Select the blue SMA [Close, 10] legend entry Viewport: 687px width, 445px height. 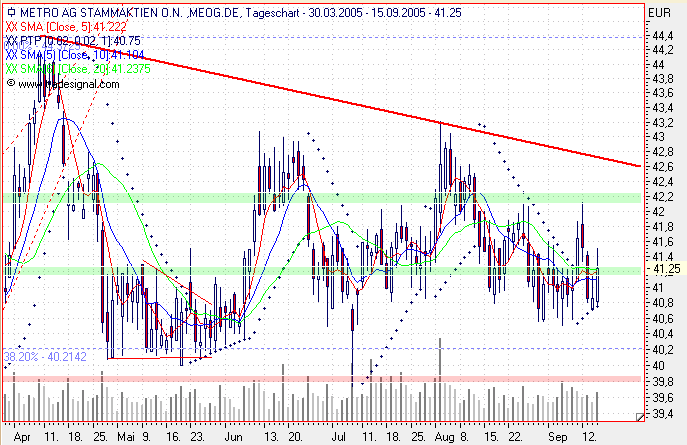[75, 55]
